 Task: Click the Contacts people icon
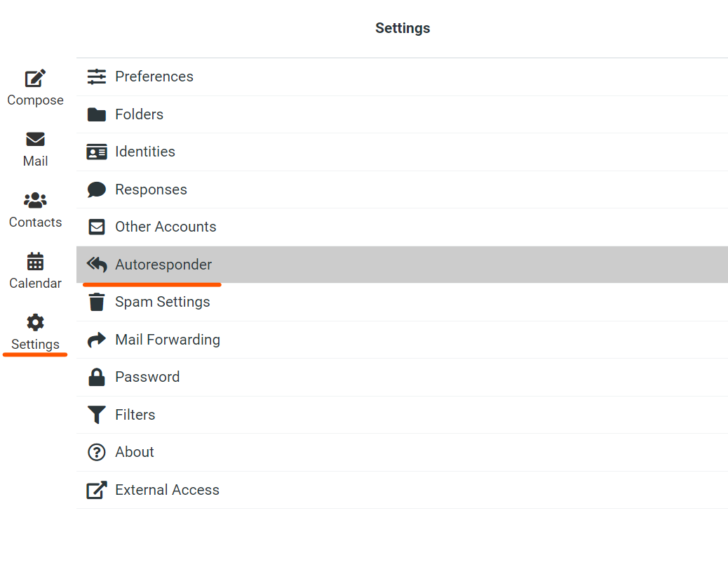pos(35,200)
